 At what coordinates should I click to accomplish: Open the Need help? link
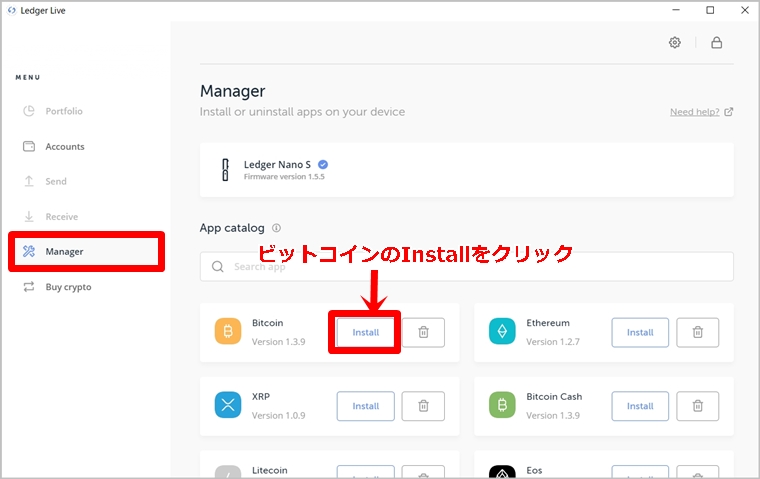(x=695, y=112)
